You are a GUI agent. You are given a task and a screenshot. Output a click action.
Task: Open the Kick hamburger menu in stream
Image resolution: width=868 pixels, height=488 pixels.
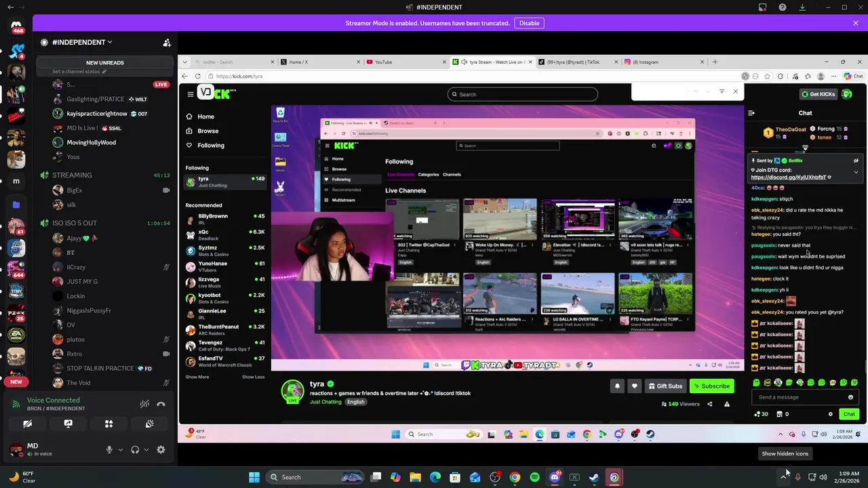[191, 94]
